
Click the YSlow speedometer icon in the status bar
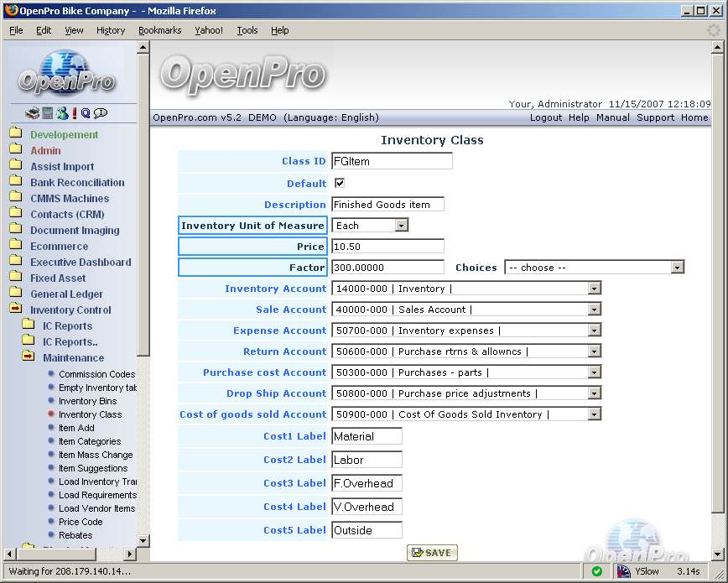pos(624,571)
